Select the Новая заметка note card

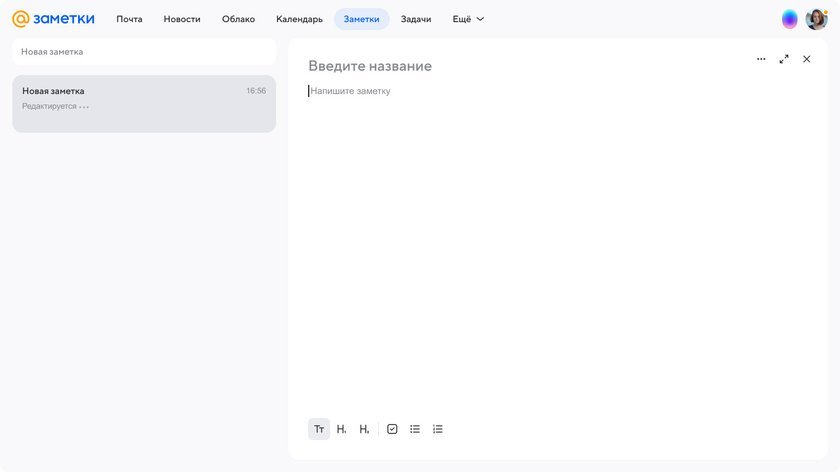[144, 104]
